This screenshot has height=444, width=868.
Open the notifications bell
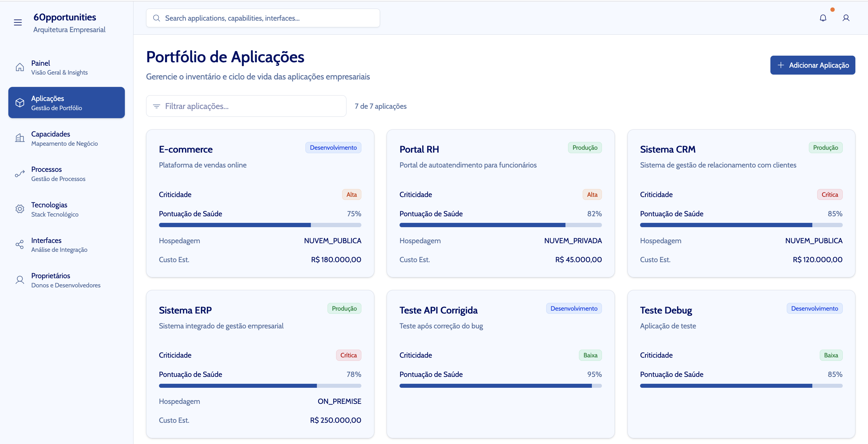(x=823, y=18)
